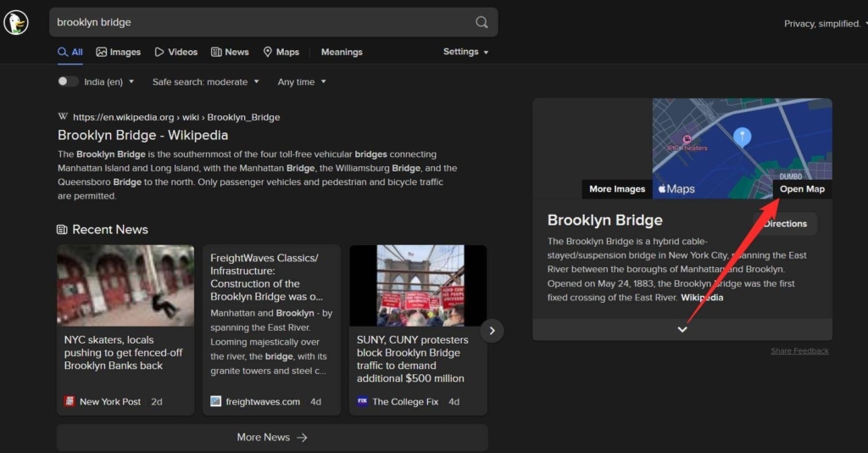Click the blue map location pin
Viewport: 868px width, 453px height.
tap(742, 137)
